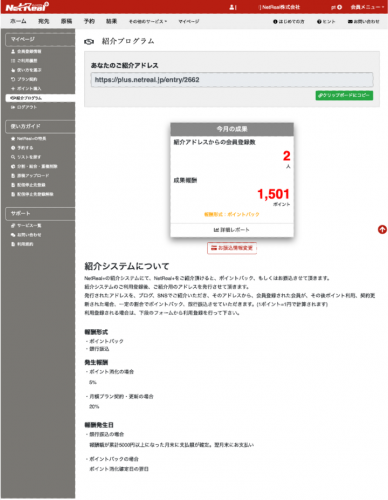Go to the ホーム menu item
Screen dimensions: 388x500
pyautogui.click(x=18, y=21)
